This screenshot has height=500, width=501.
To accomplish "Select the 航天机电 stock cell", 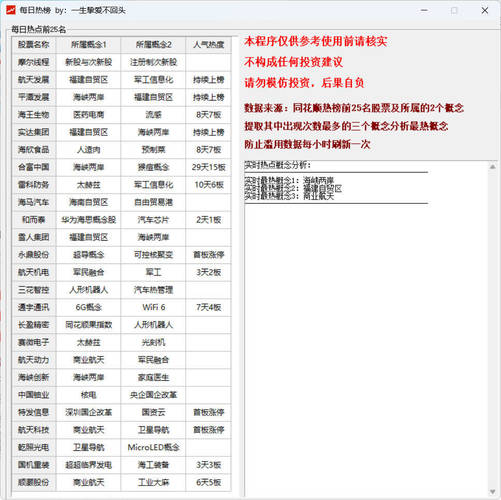I will [34, 272].
